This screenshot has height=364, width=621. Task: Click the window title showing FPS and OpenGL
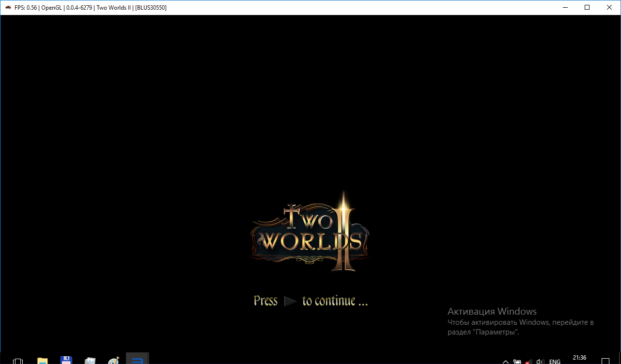point(91,7)
